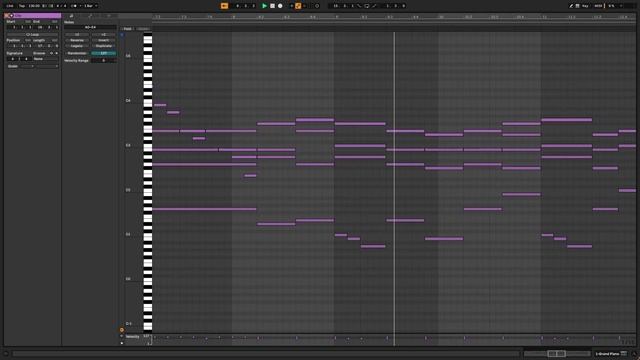Toggle the metronome

[x=74, y=6]
